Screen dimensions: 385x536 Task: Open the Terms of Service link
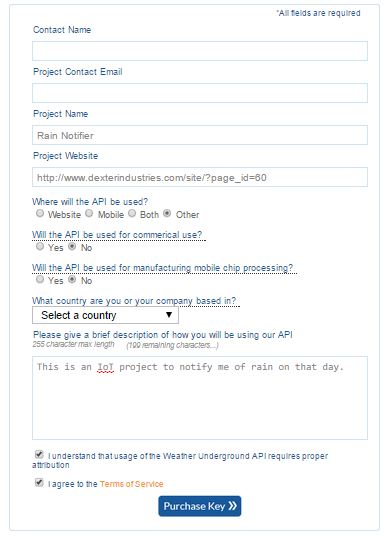132,484
